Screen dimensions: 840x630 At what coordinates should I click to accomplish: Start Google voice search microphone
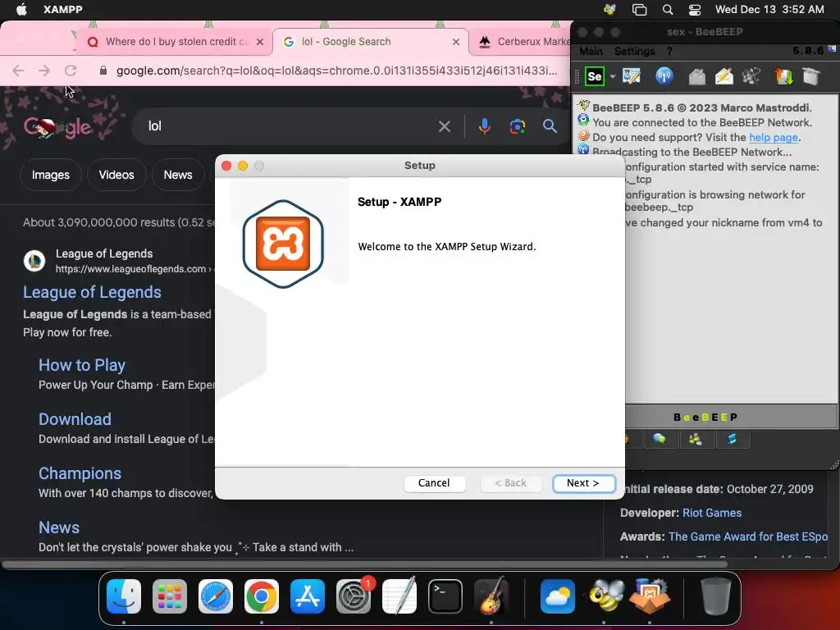[x=484, y=126]
